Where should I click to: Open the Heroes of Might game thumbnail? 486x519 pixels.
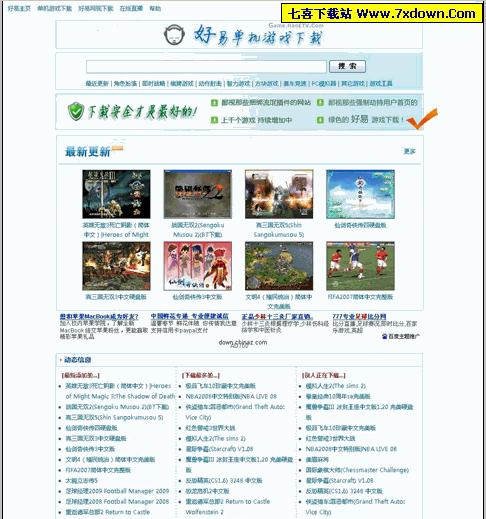[116, 194]
